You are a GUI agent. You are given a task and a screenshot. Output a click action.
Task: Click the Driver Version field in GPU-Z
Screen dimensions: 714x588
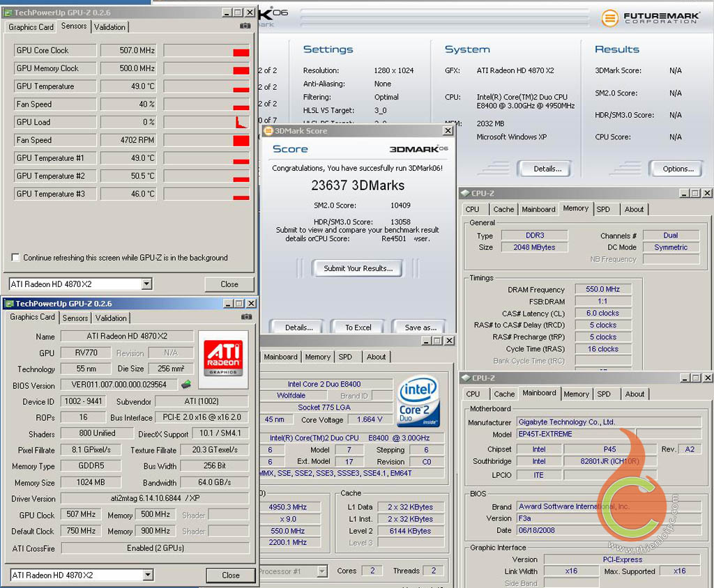(x=155, y=498)
